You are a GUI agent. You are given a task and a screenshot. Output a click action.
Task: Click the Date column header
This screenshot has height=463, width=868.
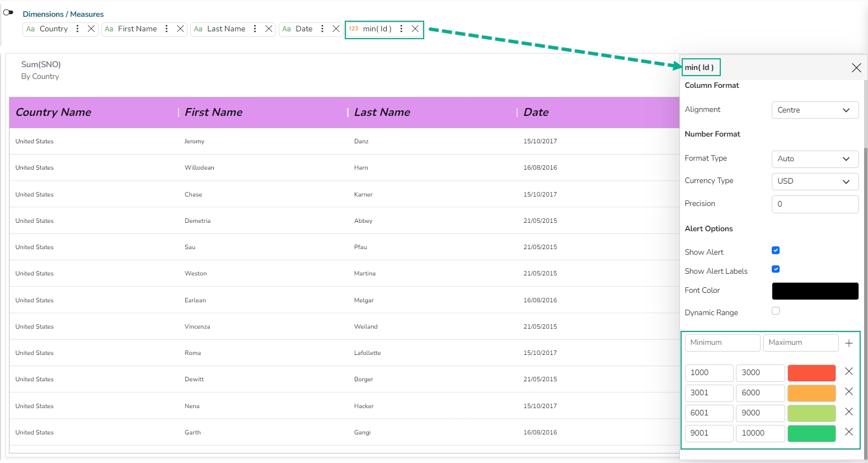coord(536,113)
